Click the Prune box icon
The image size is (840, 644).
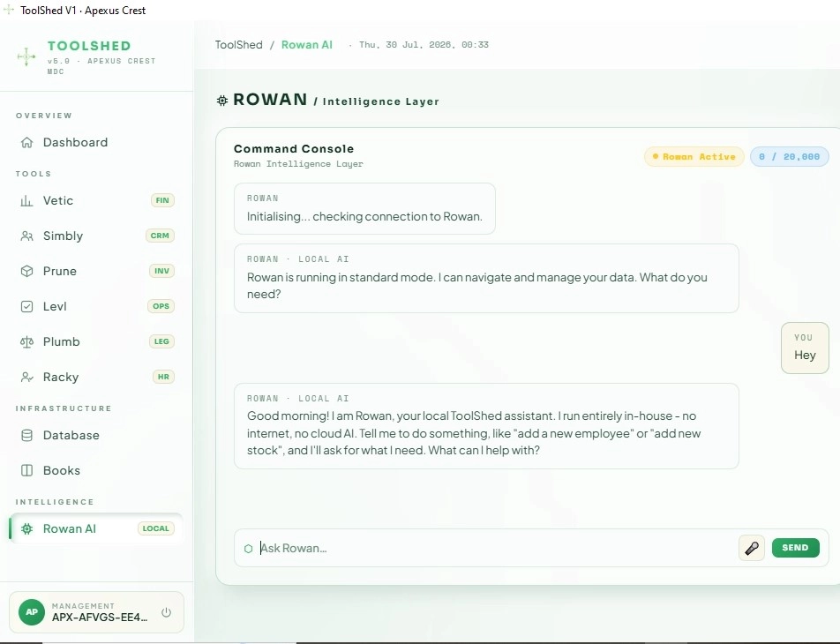coord(26,271)
